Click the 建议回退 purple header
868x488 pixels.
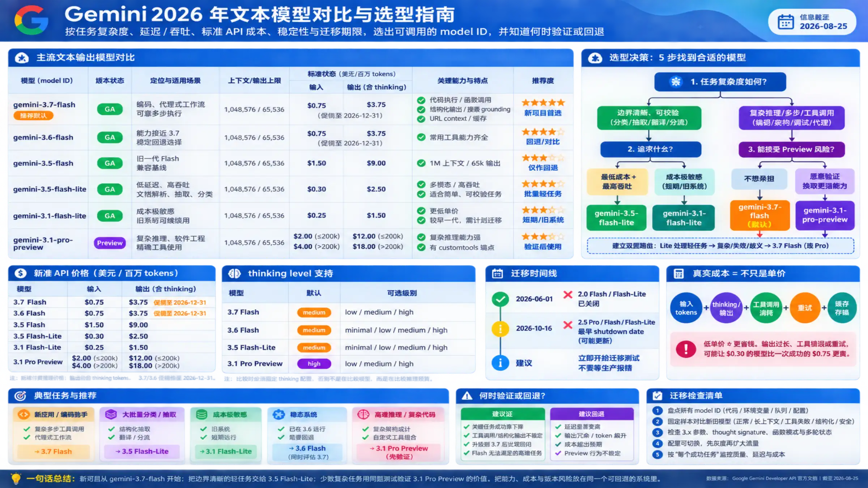pyautogui.click(x=592, y=414)
